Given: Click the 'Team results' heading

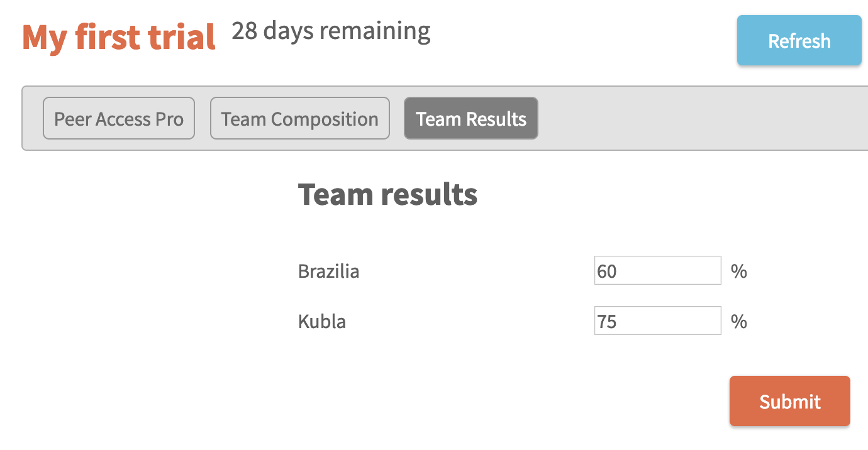Looking at the screenshot, I should pos(387,194).
